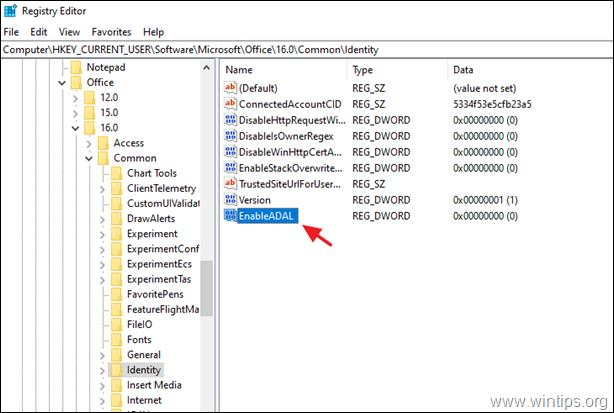Viewport: 614px width, 413px height.
Task: Select the CustomUIValidat key in tree
Action: point(163,204)
